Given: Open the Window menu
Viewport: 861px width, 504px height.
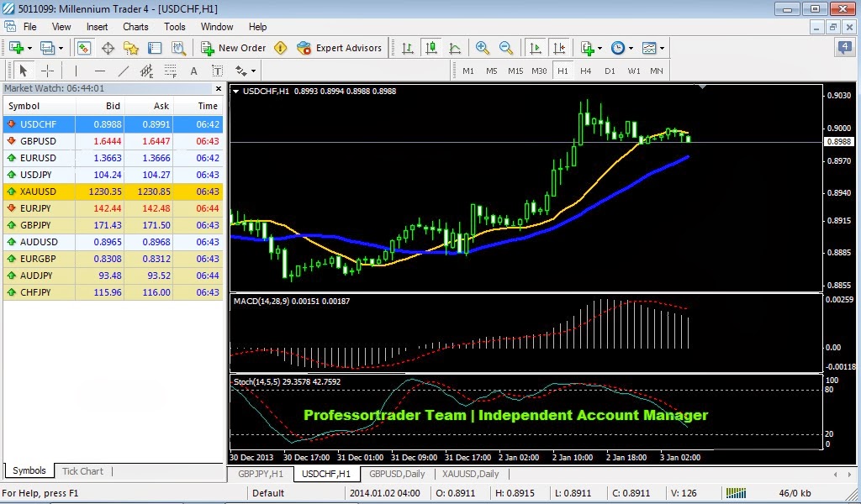Looking at the screenshot, I should pos(217,27).
